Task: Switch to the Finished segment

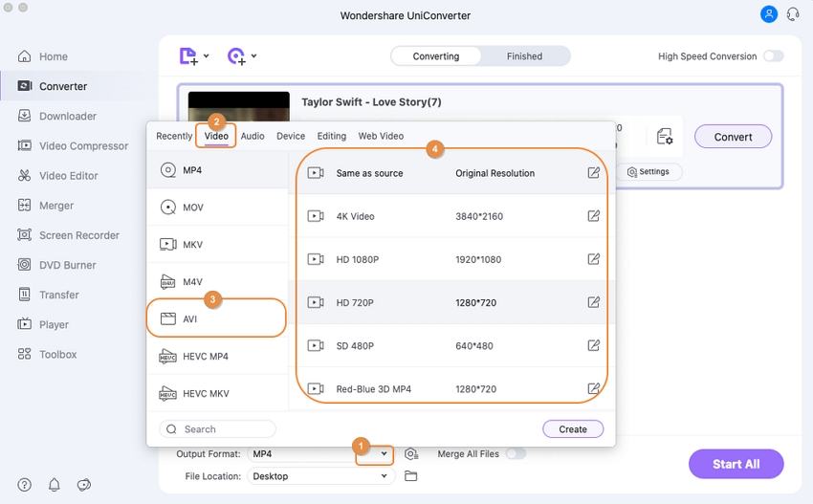Action: [x=524, y=56]
